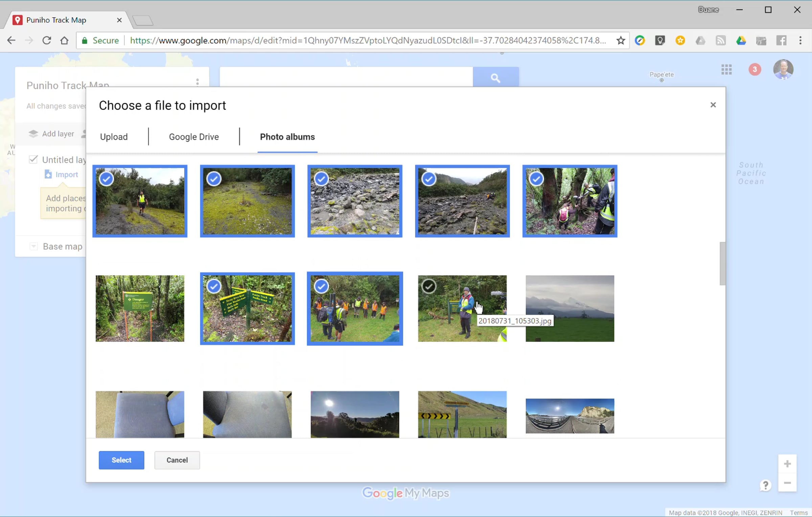Switch to the Upload tab
This screenshot has width=812, height=517.
114,137
